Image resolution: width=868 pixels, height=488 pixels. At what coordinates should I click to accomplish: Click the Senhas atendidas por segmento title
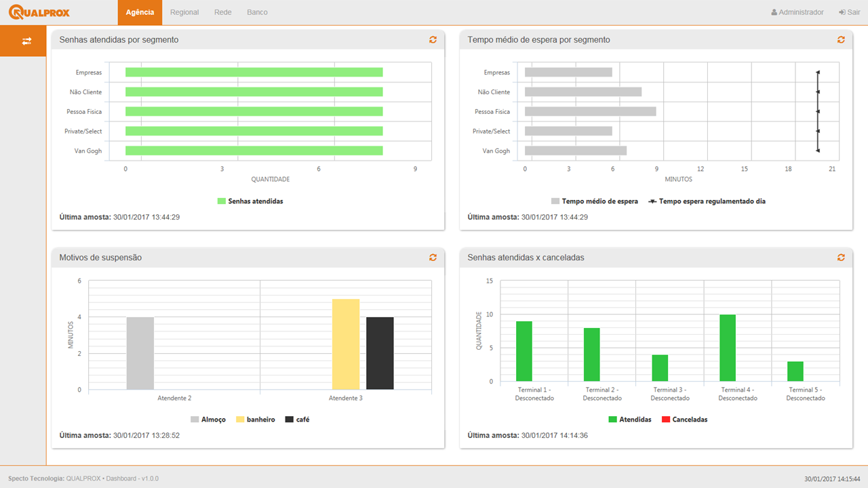click(119, 40)
